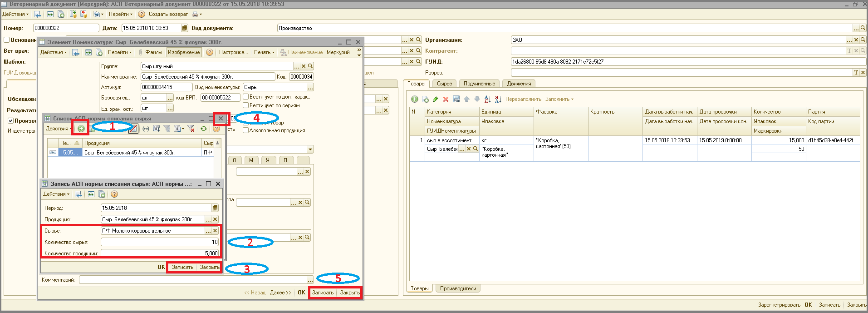Click Перезаполнить in Товары toolbar

point(523,99)
